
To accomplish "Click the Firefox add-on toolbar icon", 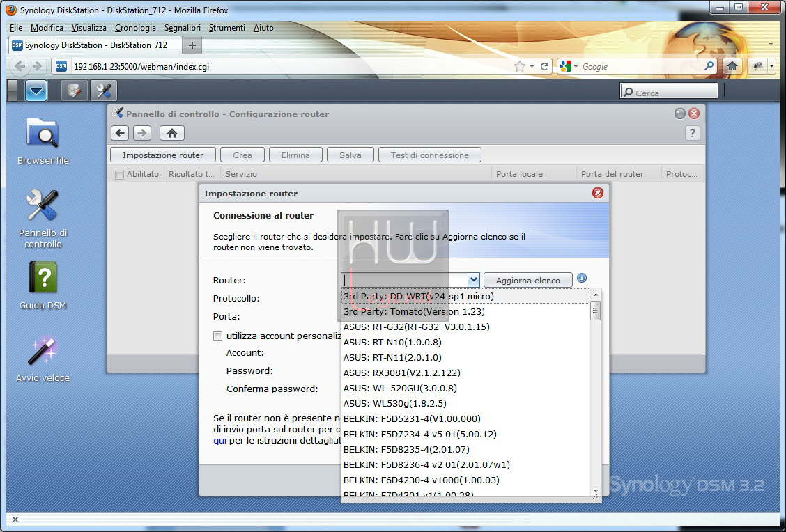I will pyautogui.click(x=757, y=66).
